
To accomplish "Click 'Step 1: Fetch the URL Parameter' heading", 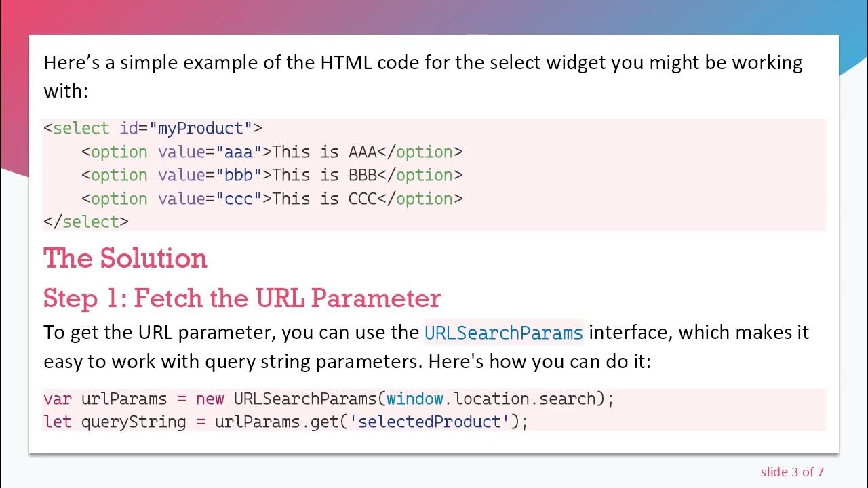I will pos(242,298).
